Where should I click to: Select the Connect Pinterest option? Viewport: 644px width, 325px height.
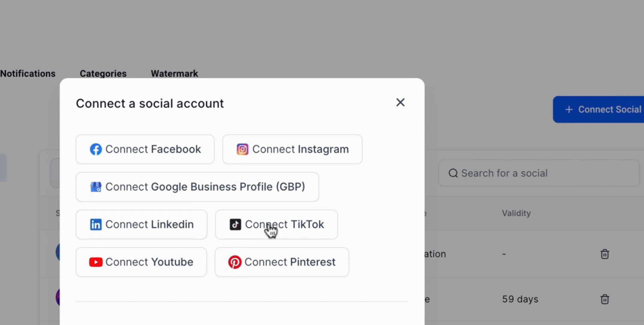click(282, 262)
